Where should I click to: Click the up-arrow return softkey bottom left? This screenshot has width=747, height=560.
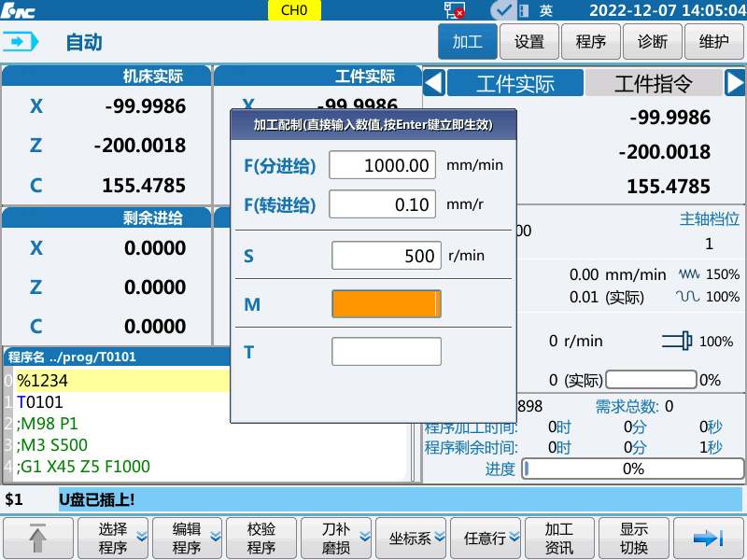tap(37, 538)
